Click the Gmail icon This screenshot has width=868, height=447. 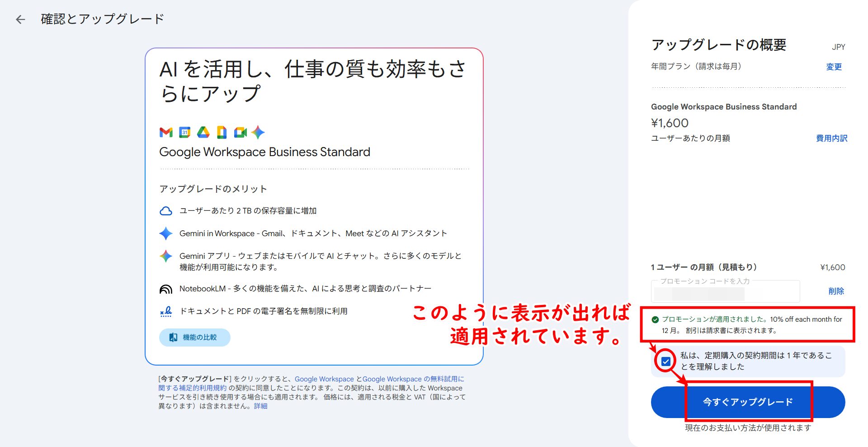[x=166, y=132]
